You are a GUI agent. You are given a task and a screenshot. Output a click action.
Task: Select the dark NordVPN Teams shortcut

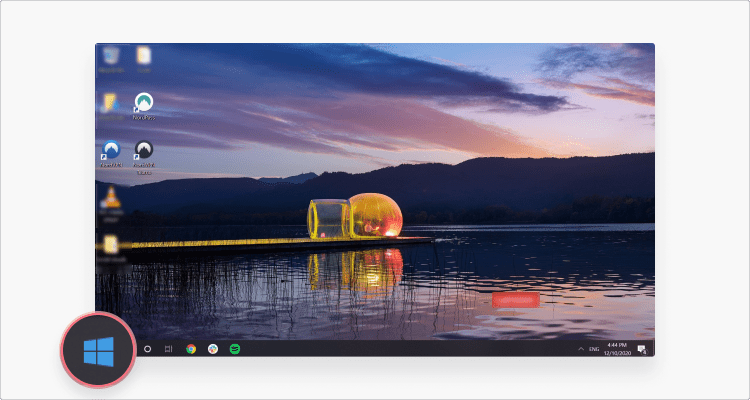pyautogui.click(x=143, y=156)
